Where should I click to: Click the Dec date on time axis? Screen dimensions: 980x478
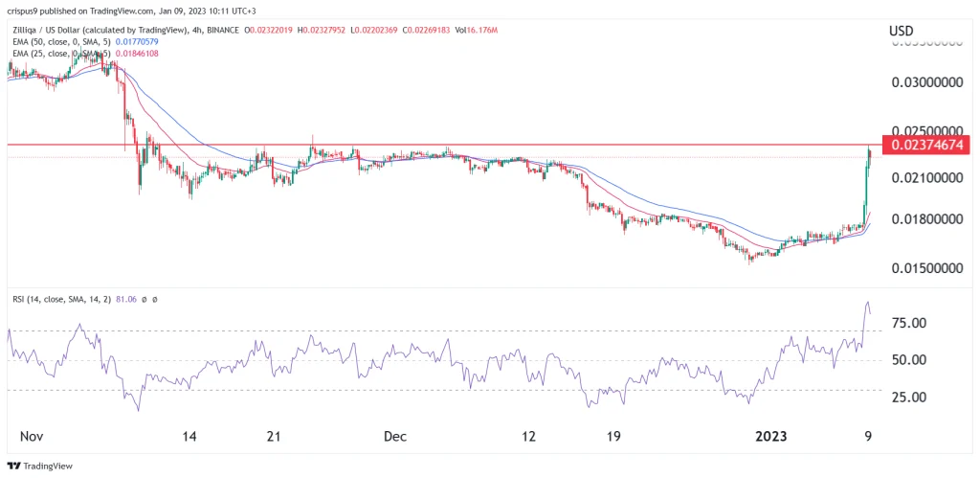(396, 436)
